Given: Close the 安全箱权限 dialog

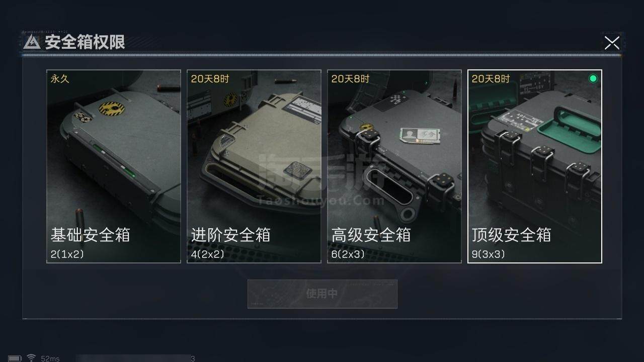Looking at the screenshot, I should [x=612, y=43].
